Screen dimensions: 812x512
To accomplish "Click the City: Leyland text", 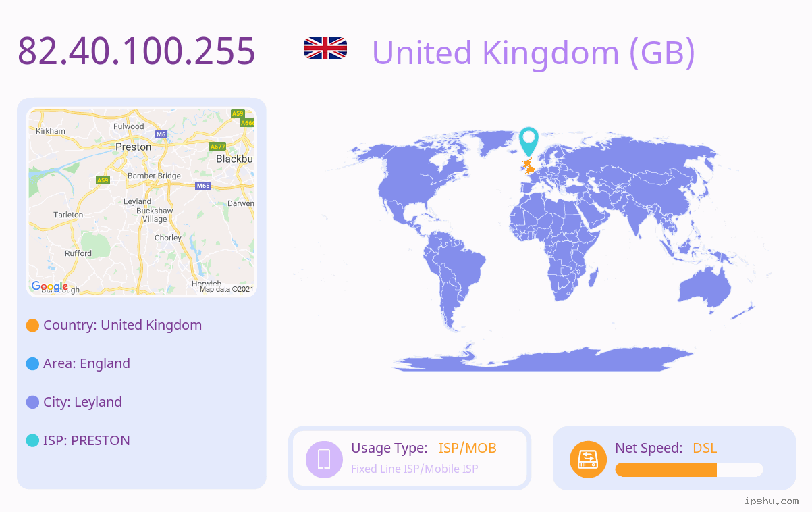I will 82,402.
